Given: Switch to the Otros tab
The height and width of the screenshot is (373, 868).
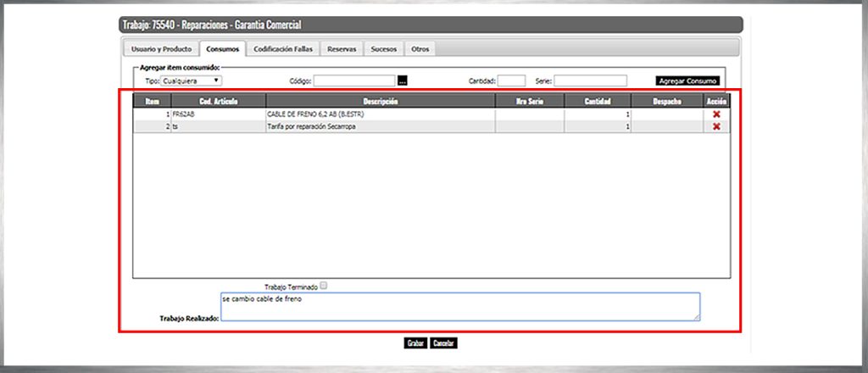Looking at the screenshot, I should click(420, 49).
